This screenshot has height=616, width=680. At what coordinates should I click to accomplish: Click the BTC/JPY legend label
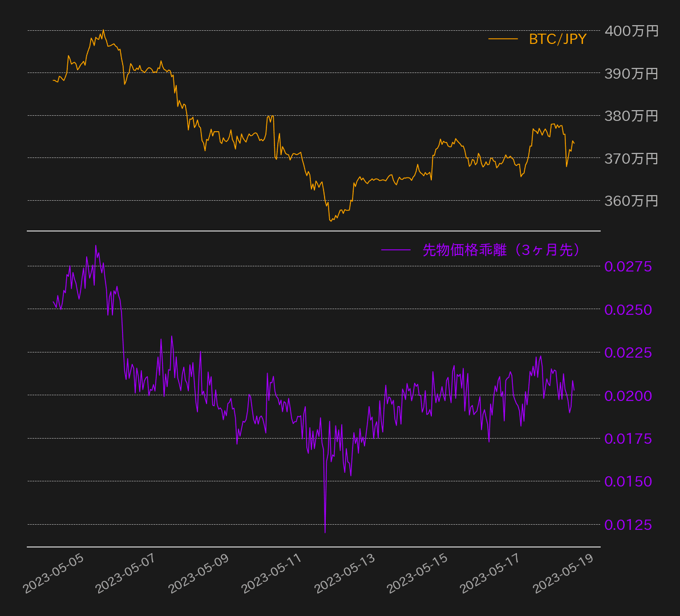(x=557, y=39)
